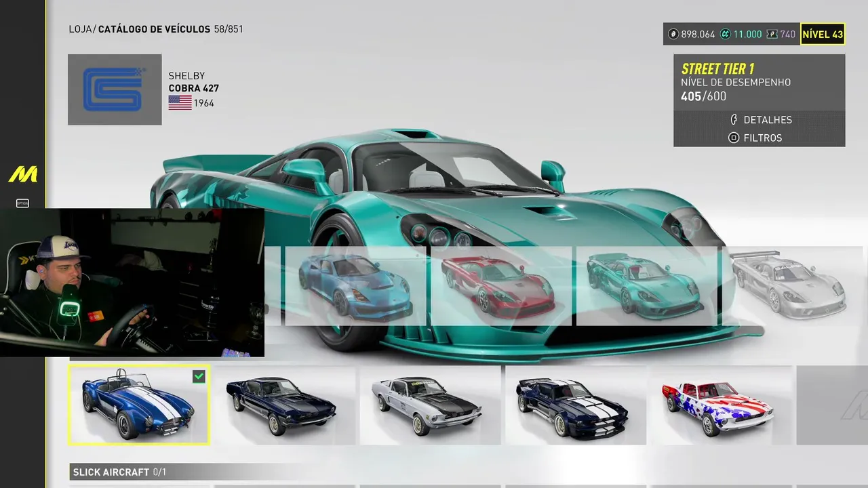This screenshot has width=868, height=488.
Task: Select the stars-and-stripes livery Mustang thumbnail
Action: [721, 405]
